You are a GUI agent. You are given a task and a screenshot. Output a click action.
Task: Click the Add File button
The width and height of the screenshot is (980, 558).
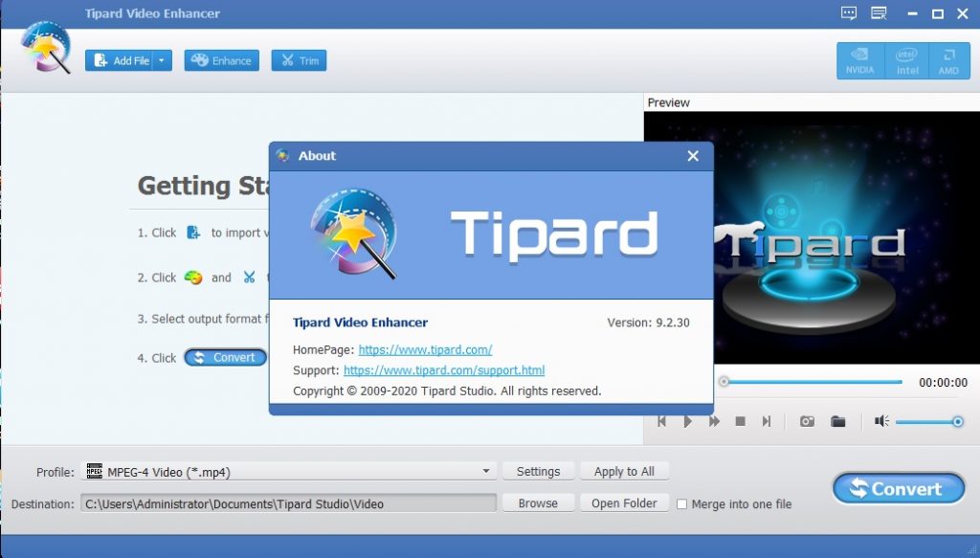121,60
